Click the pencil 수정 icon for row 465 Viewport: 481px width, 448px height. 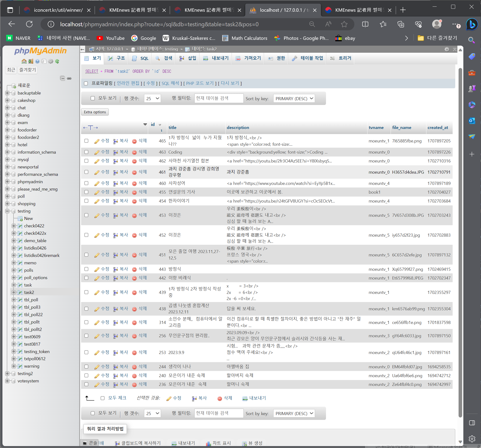(x=97, y=141)
